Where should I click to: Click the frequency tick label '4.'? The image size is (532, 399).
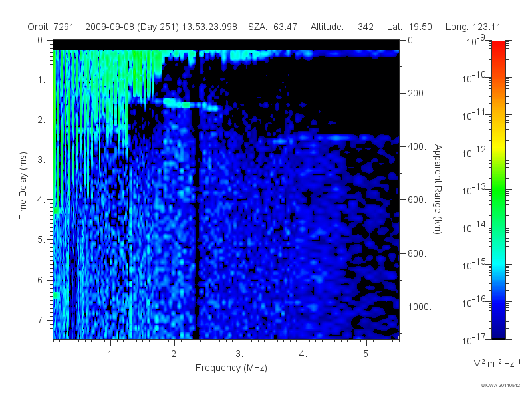point(303,354)
